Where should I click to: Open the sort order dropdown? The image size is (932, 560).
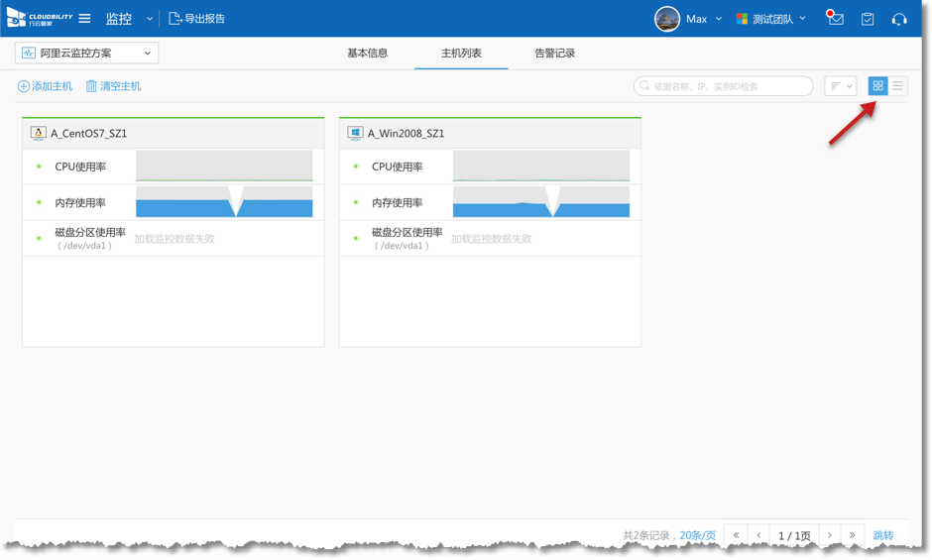(840, 86)
